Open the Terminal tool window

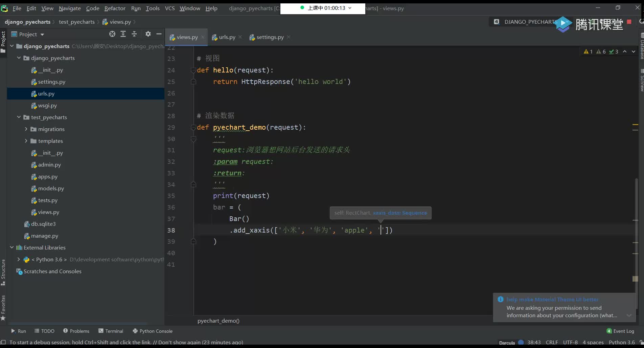click(x=111, y=331)
